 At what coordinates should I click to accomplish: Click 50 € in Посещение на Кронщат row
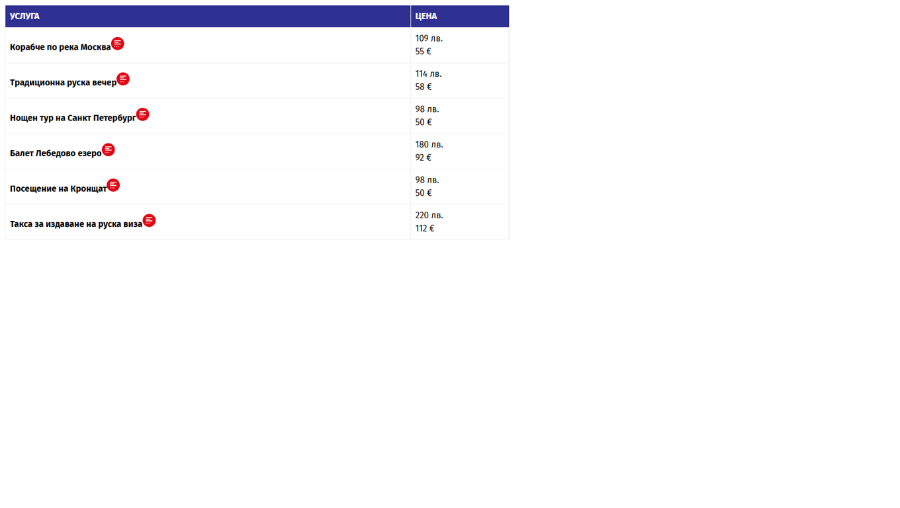pos(423,193)
